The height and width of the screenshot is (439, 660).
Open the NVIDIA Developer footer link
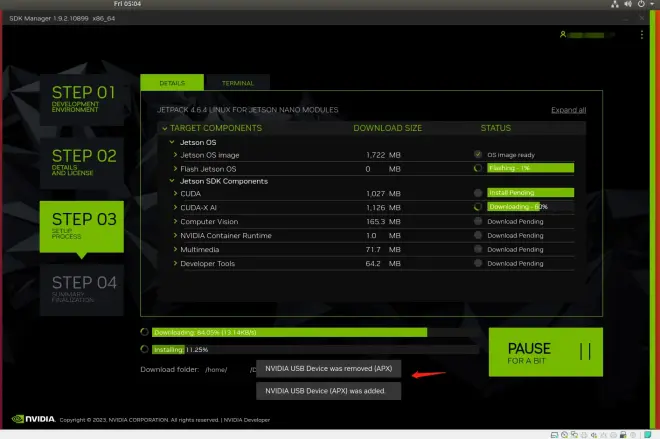point(247,420)
